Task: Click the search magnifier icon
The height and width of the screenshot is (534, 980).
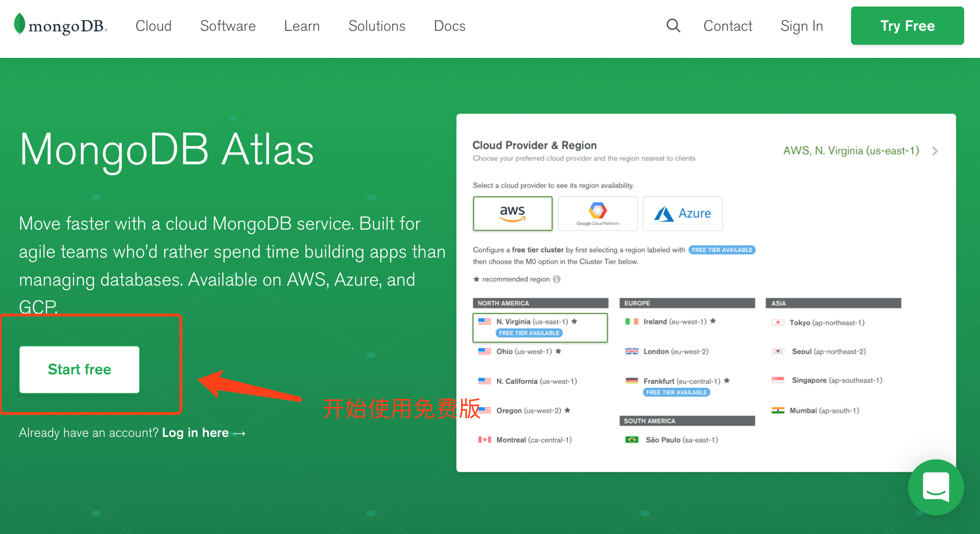Action: [674, 26]
